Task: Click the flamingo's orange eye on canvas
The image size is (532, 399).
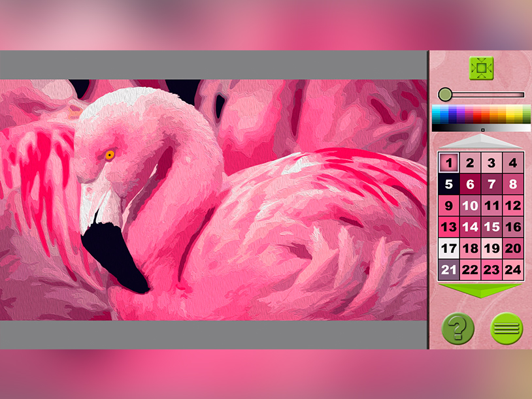Action: click(110, 155)
